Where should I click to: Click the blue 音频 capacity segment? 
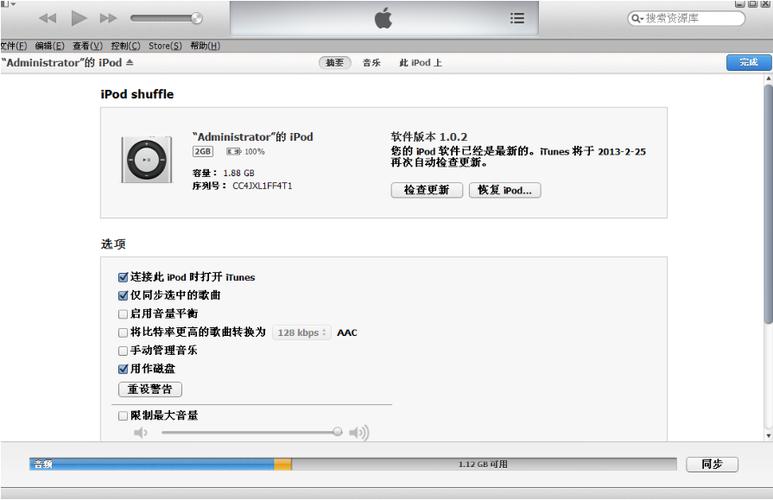tap(152, 464)
